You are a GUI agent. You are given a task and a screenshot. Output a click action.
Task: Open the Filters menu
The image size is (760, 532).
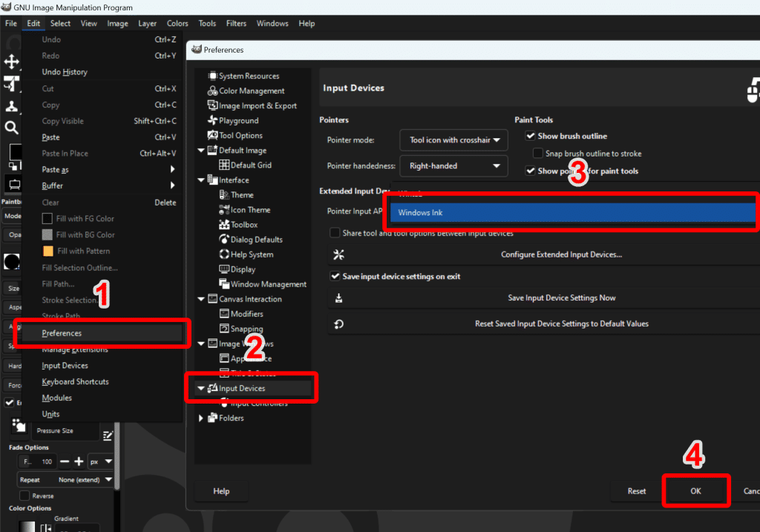236,24
